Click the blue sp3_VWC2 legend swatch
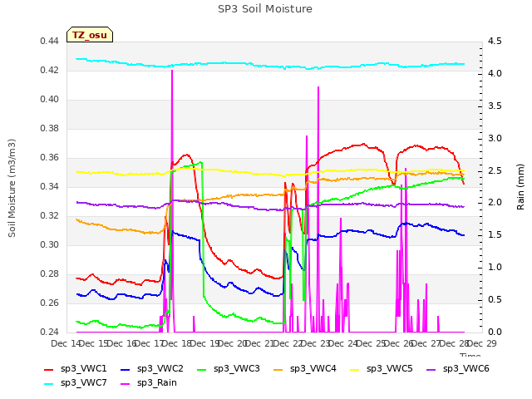Viewport: 532px width, 399px height. 126,369
